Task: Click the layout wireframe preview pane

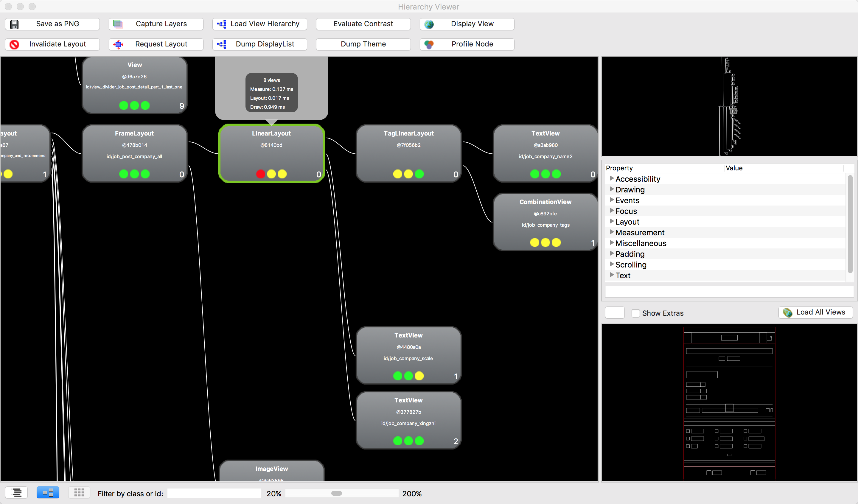Action: pyautogui.click(x=729, y=403)
